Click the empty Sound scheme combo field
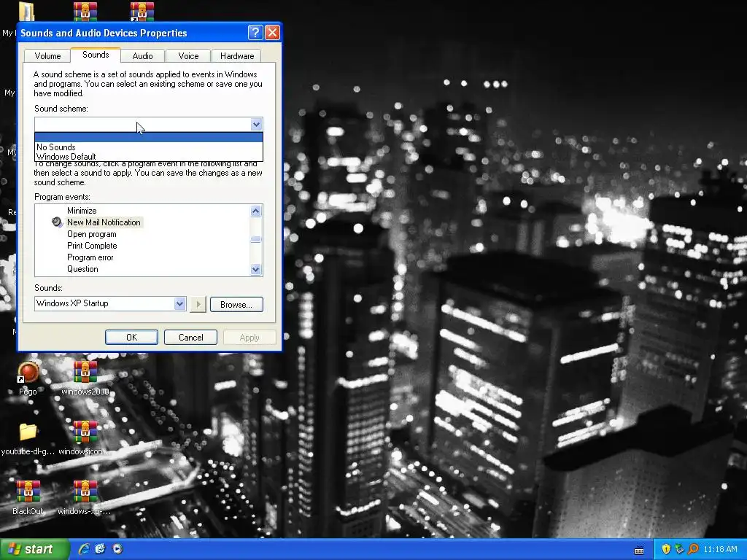Screen dimensions: 747x560 click(x=143, y=124)
